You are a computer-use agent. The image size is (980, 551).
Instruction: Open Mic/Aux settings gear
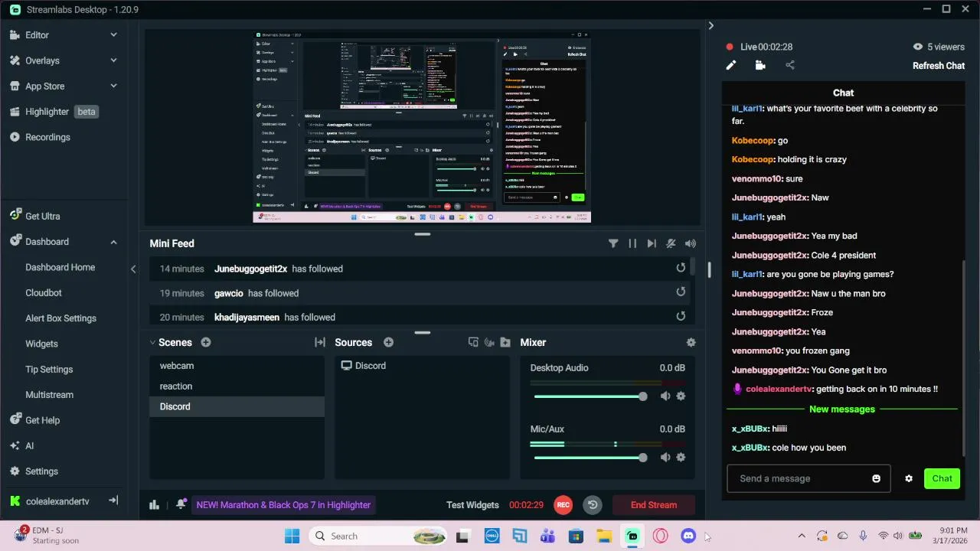point(681,457)
